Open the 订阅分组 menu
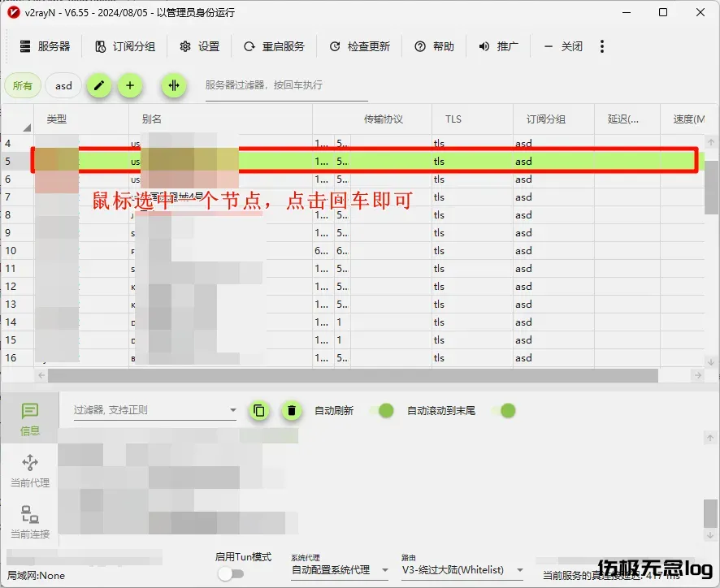 125,46
